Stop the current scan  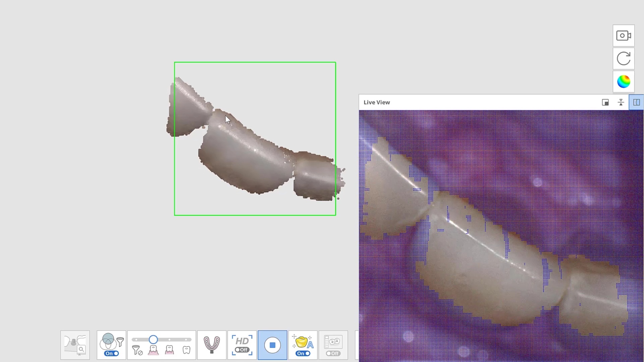coord(272,345)
